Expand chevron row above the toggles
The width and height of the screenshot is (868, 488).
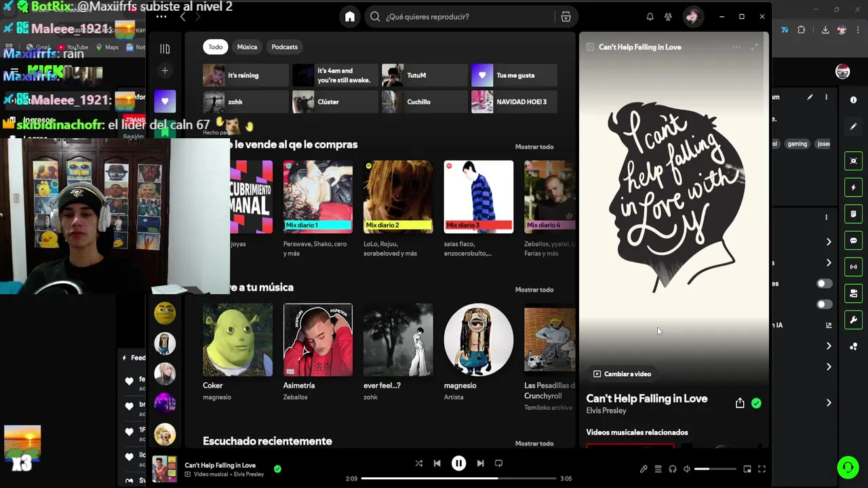pos(829,262)
